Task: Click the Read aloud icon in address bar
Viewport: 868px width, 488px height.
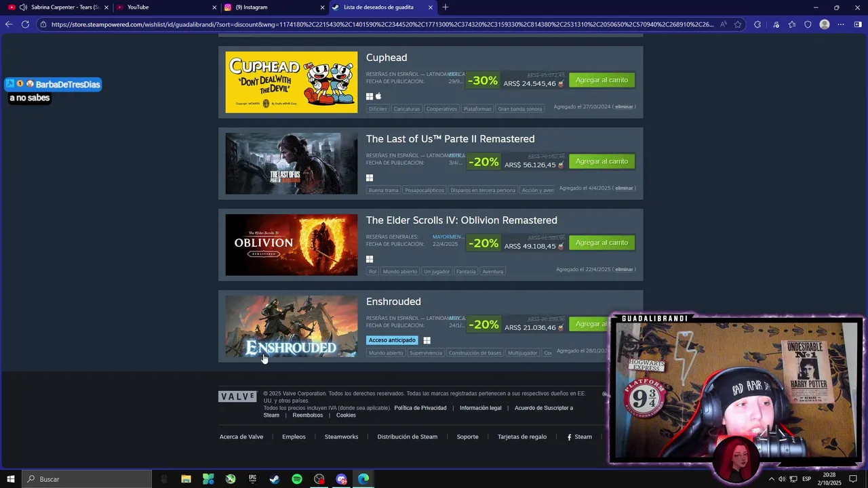Action: 724,24
